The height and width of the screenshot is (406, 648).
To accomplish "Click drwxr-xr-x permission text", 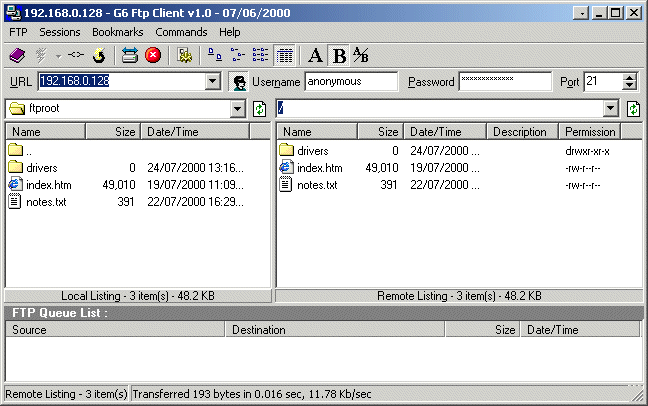I will (x=587, y=151).
